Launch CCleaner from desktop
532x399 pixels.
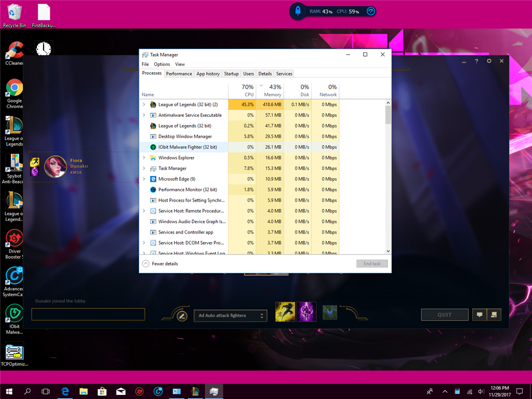tap(14, 53)
